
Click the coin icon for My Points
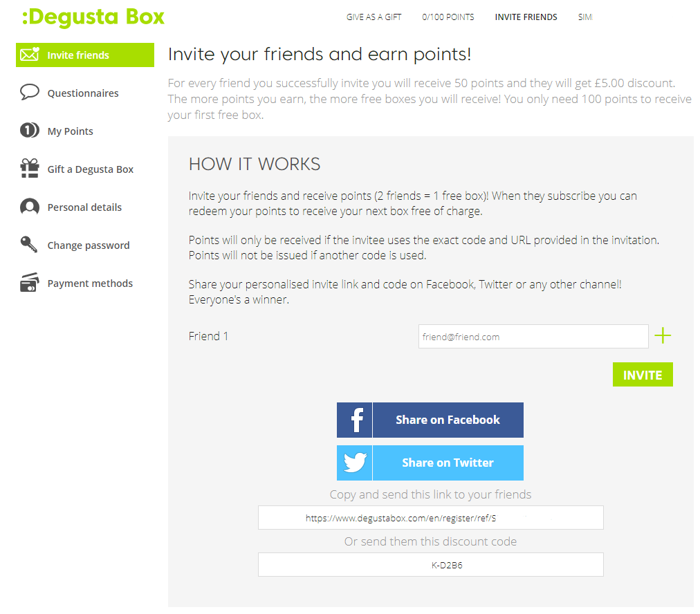[30, 131]
